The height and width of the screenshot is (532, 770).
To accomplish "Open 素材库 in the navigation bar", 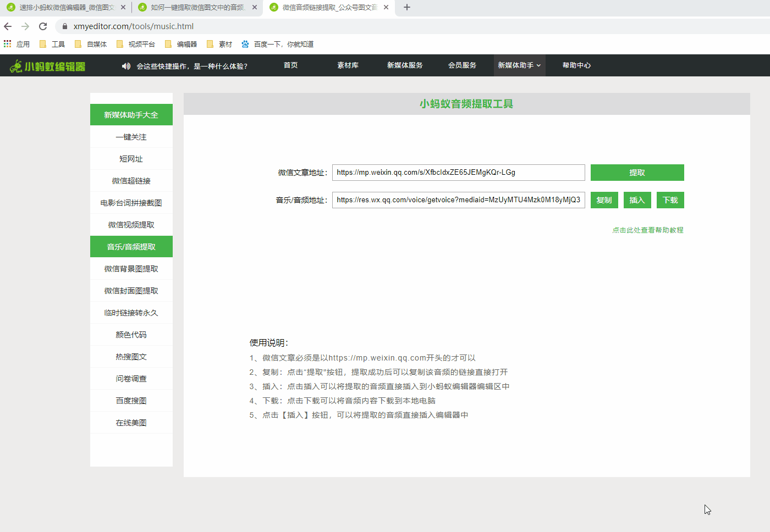I will (348, 65).
